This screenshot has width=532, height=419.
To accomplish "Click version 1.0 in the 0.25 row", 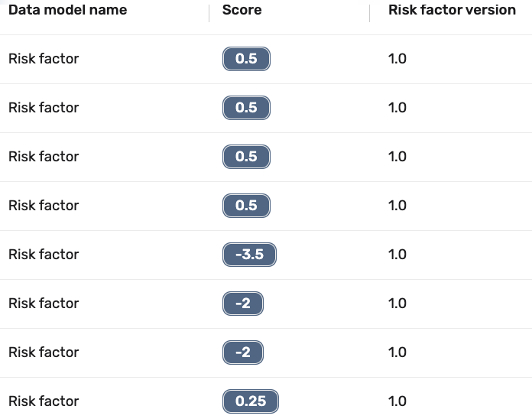I will point(397,401).
